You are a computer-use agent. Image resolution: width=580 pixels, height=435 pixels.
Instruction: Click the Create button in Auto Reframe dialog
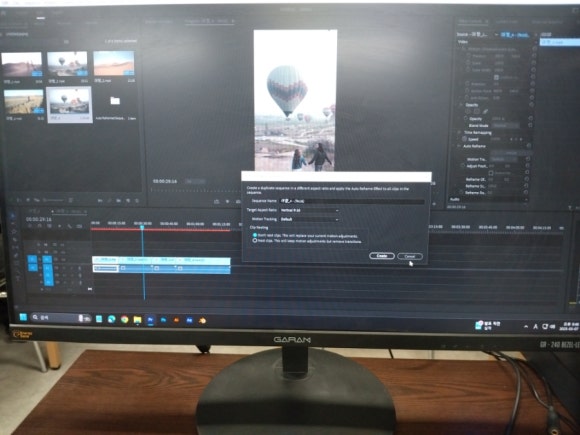point(381,256)
